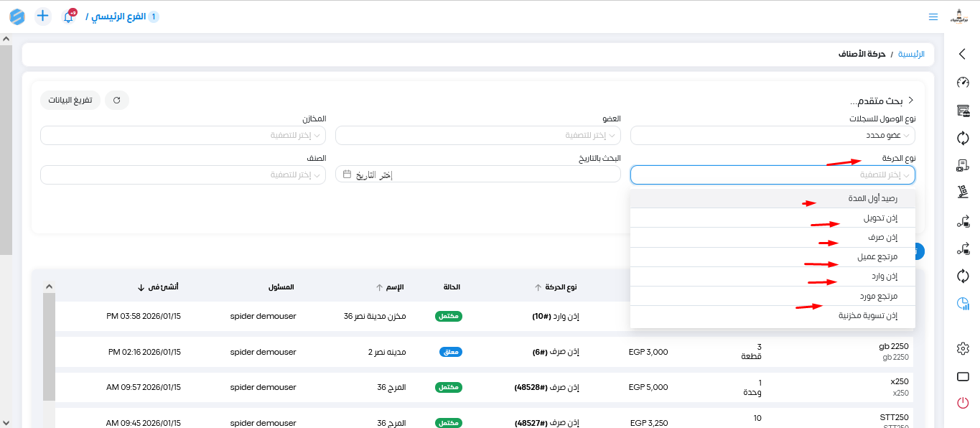Open the العضو filter dropdown

[478, 136]
